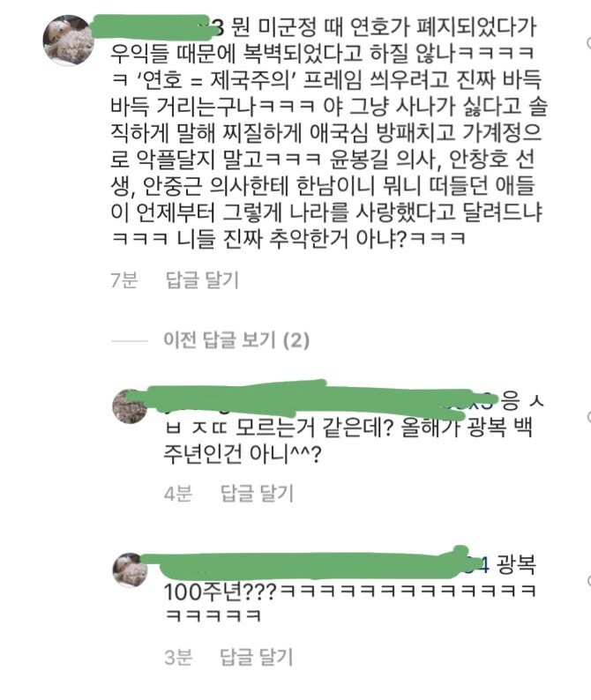Select the 4분 timestamp

178,494
